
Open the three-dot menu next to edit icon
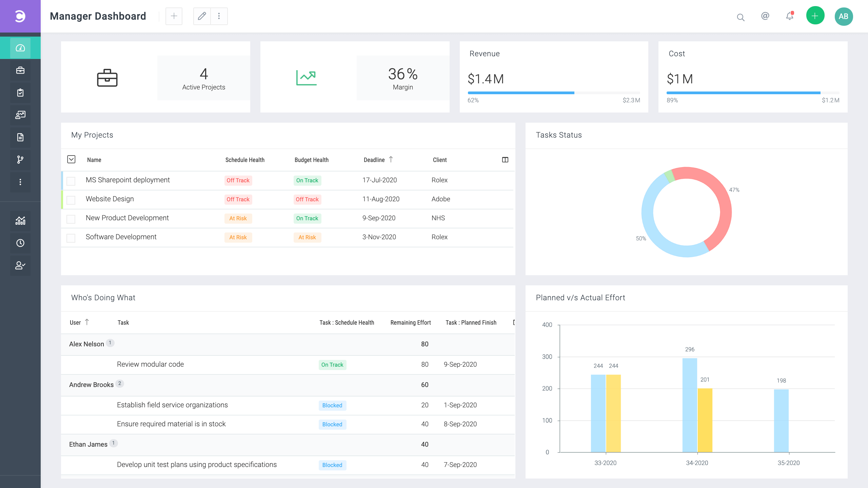point(219,16)
